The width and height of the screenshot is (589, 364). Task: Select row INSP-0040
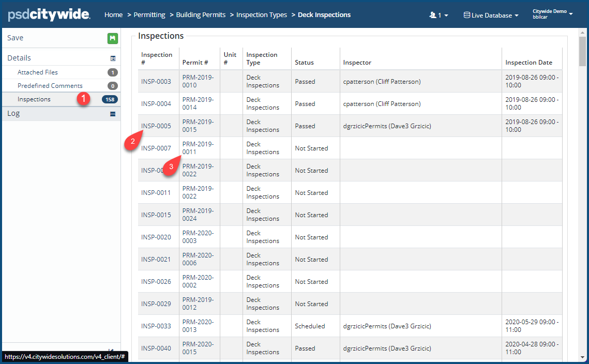coord(350,348)
